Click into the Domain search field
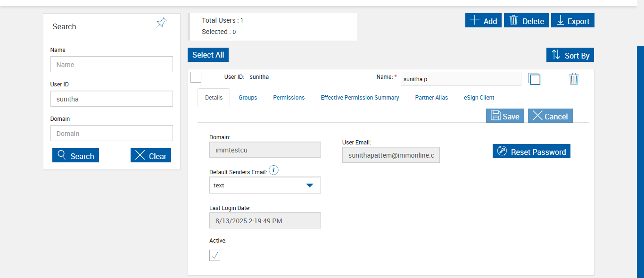 pos(111,133)
